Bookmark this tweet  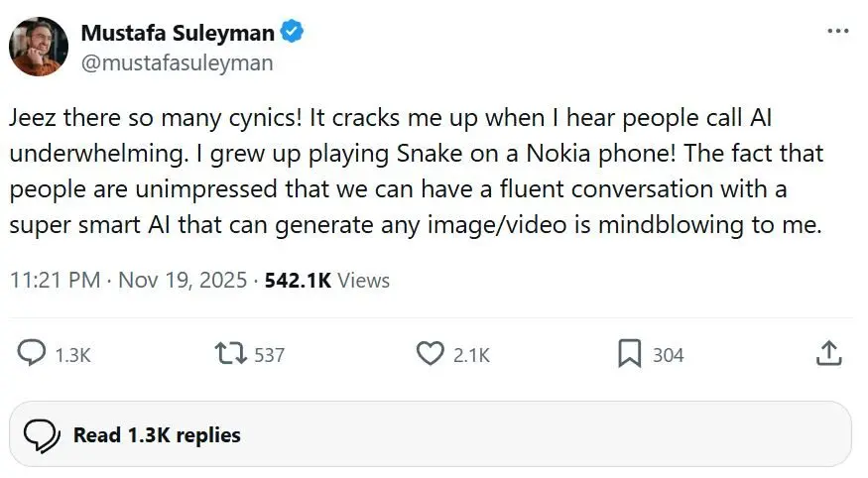[x=629, y=354]
